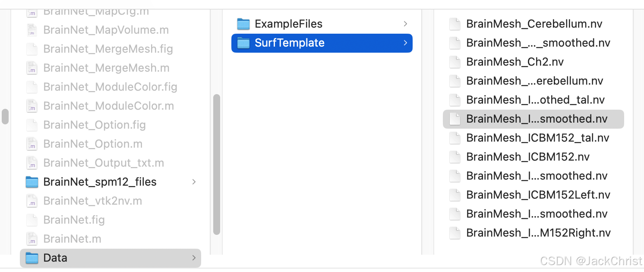
Task: Click the first column's vertical scrollbar
Action: (217, 164)
